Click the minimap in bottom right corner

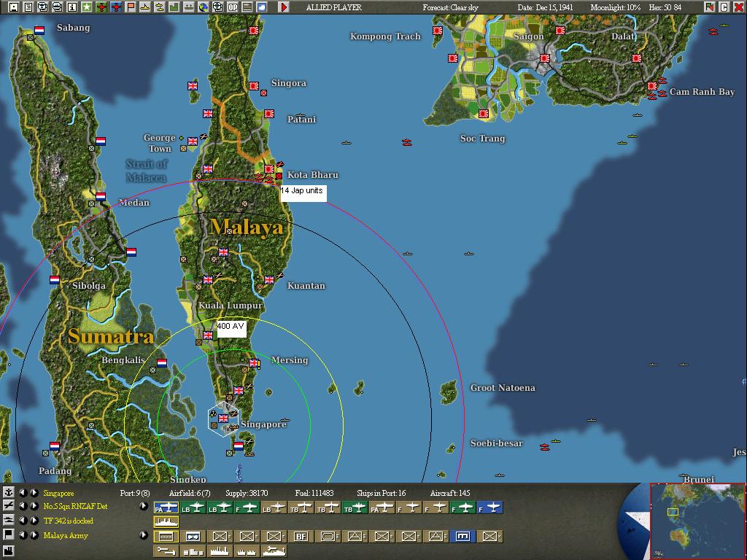[698, 521]
